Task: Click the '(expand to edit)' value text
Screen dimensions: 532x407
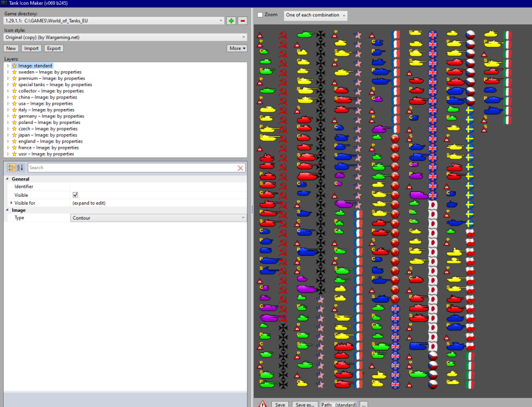Action: point(89,203)
